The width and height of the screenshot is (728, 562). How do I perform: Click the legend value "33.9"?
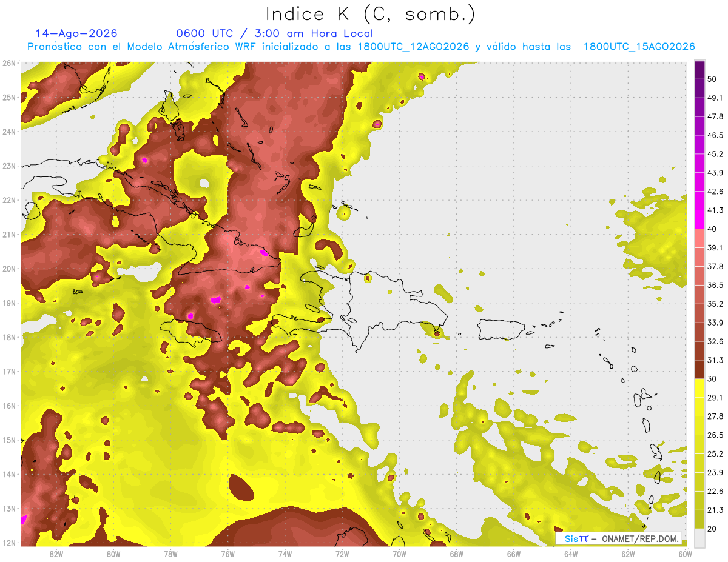(715, 323)
